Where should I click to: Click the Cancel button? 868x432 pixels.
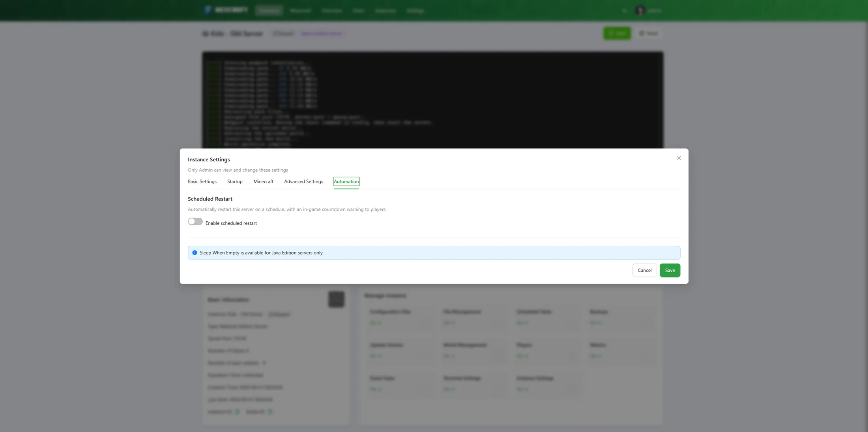pyautogui.click(x=644, y=270)
